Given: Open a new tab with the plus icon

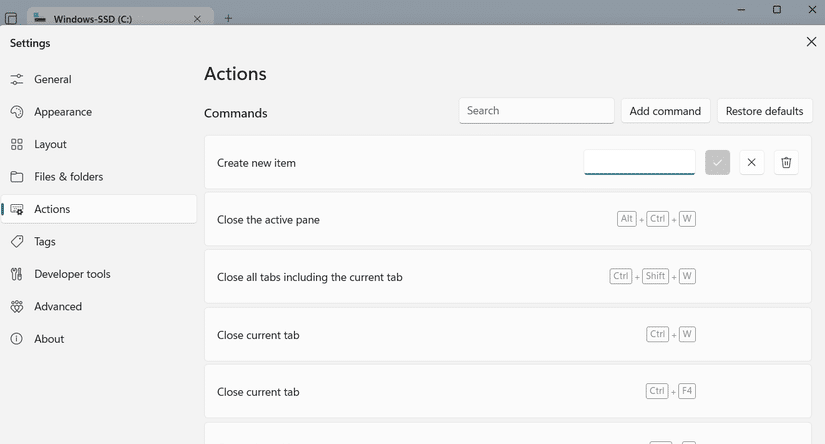Looking at the screenshot, I should click(228, 18).
